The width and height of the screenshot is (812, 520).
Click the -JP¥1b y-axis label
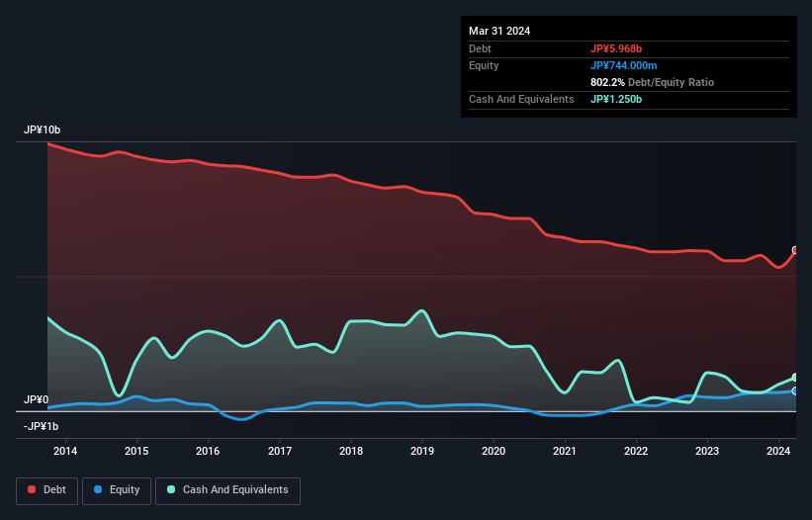tap(41, 426)
